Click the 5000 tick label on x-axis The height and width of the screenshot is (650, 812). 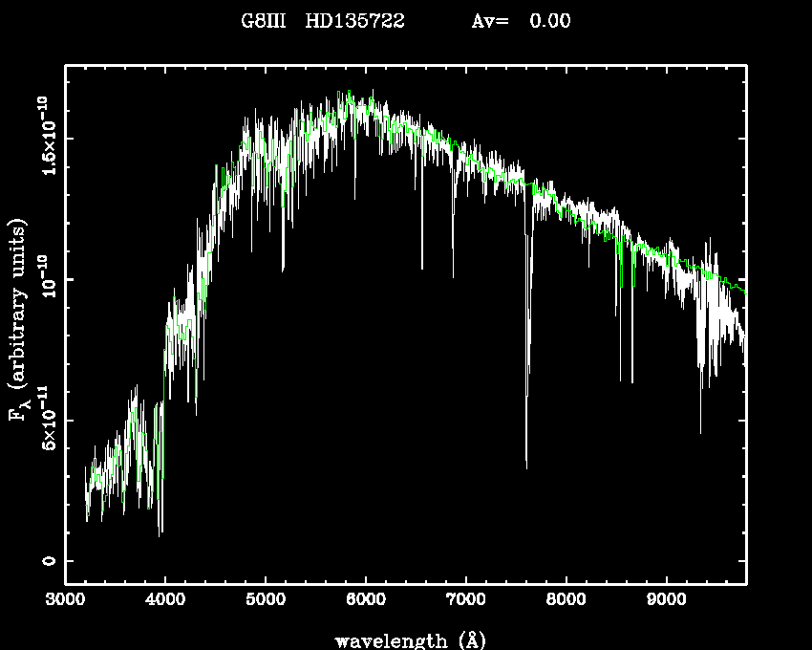266,601
